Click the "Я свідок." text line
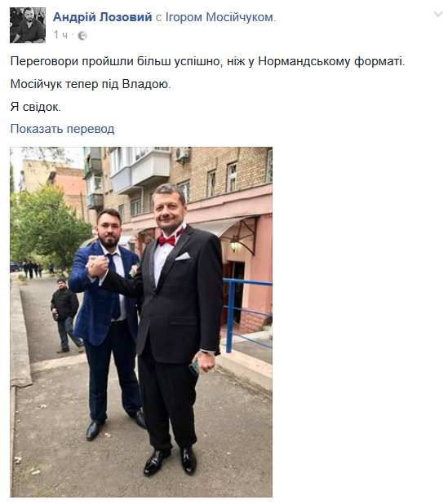448x504 pixels. 35,107
